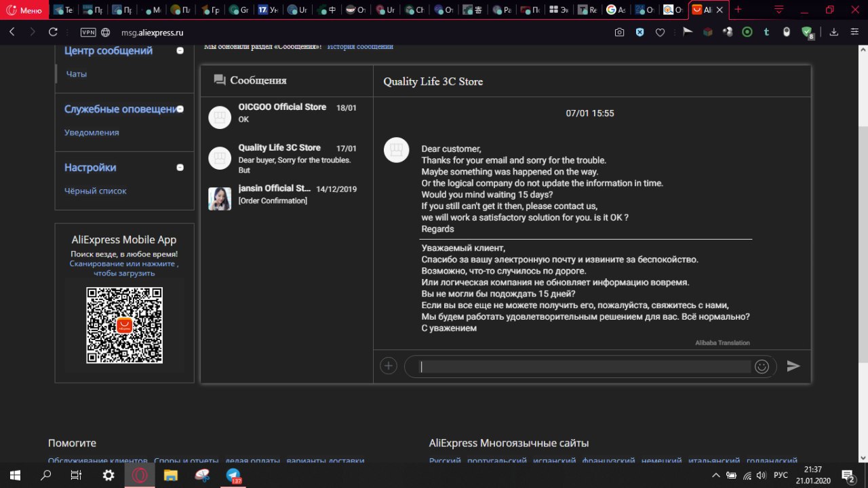Open the Чёрный список setting
The image size is (868, 488).
coord(96,191)
